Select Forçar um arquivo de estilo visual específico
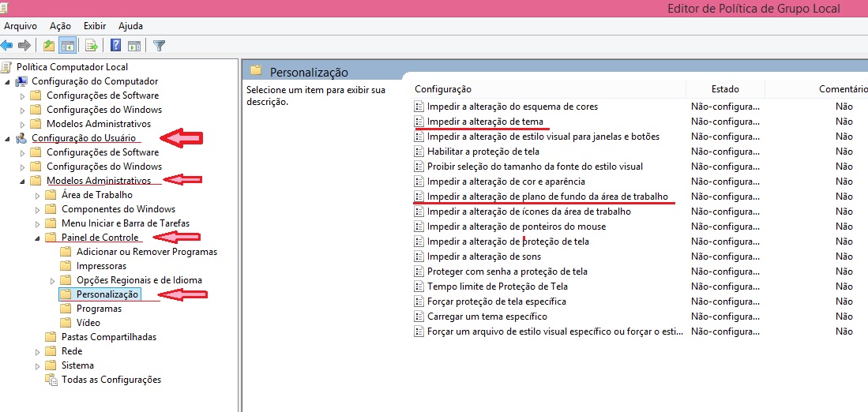The width and height of the screenshot is (868, 412). coord(555,331)
